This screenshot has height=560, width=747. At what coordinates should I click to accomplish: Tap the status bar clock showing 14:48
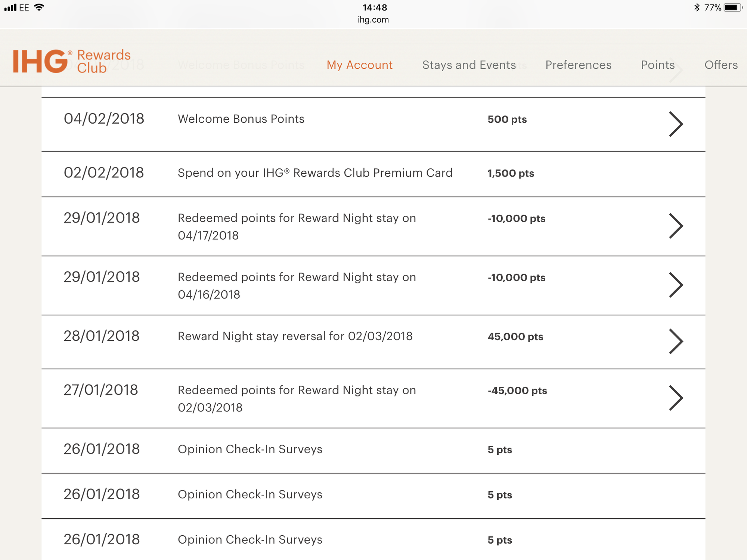(x=375, y=7)
